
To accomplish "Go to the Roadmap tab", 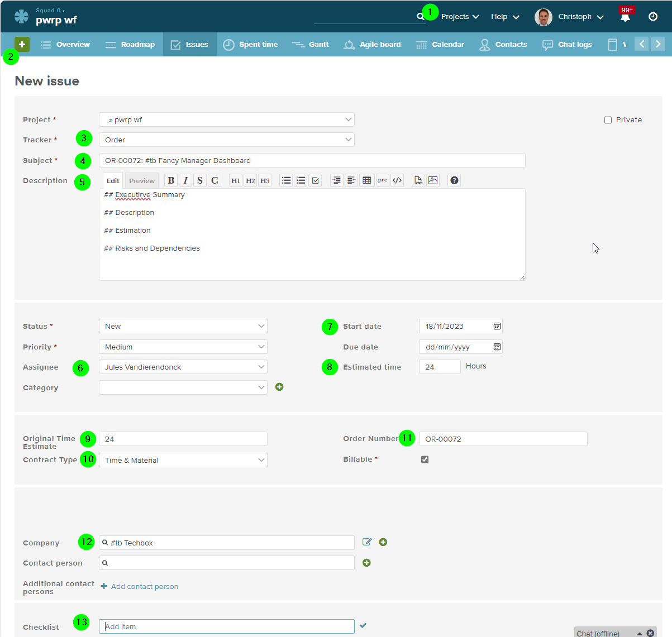I will coord(130,45).
